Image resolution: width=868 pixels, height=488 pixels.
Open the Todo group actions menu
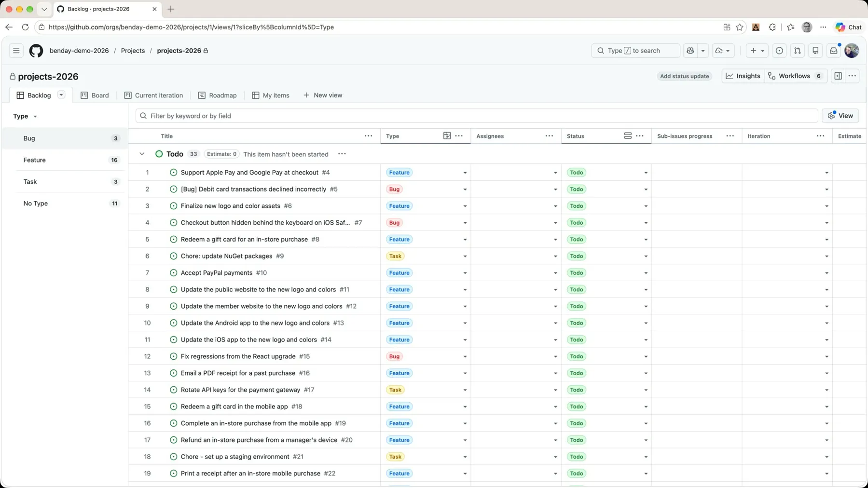[x=342, y=154]
